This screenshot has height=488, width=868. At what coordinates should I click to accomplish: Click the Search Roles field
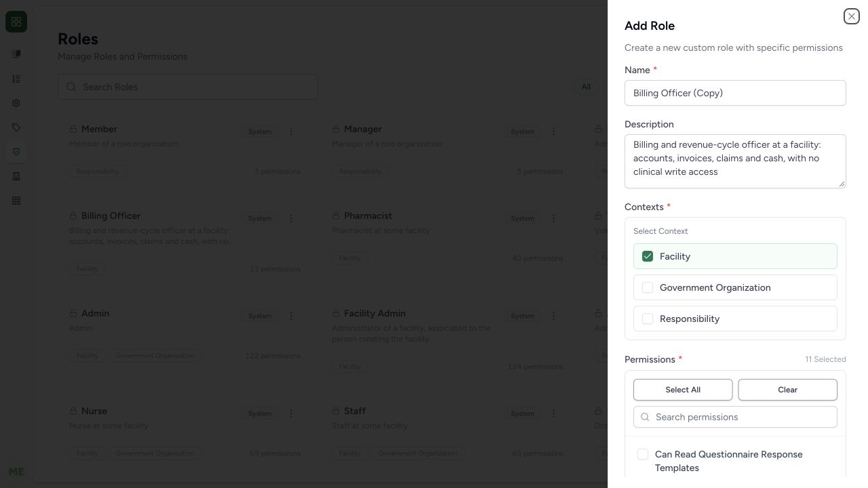click(188, 87)
